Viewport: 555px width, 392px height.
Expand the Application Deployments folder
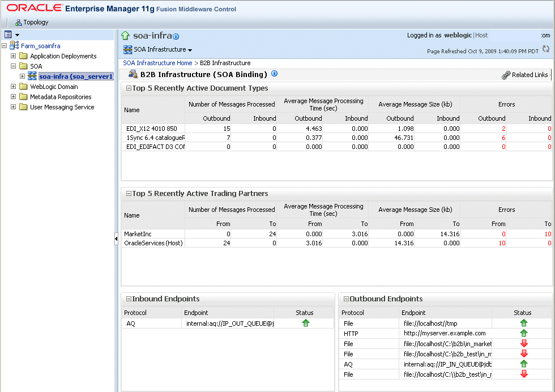(13, 56)
